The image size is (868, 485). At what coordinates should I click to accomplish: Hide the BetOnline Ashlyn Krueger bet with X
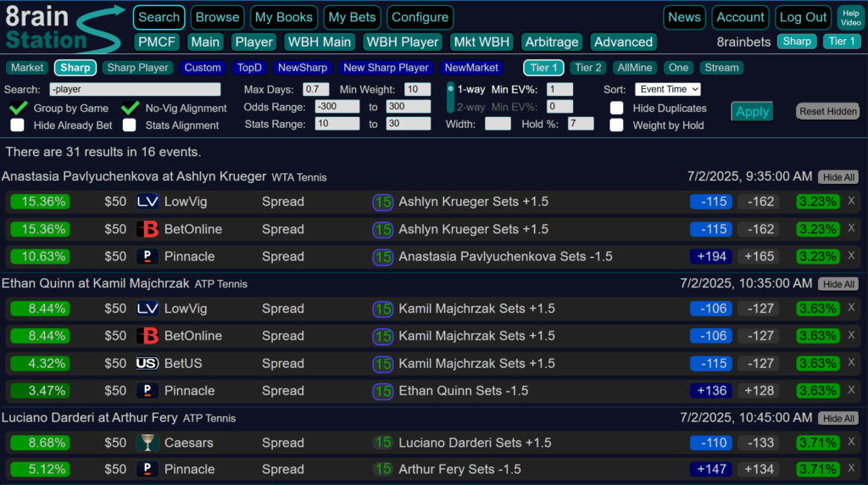point(851,228)
